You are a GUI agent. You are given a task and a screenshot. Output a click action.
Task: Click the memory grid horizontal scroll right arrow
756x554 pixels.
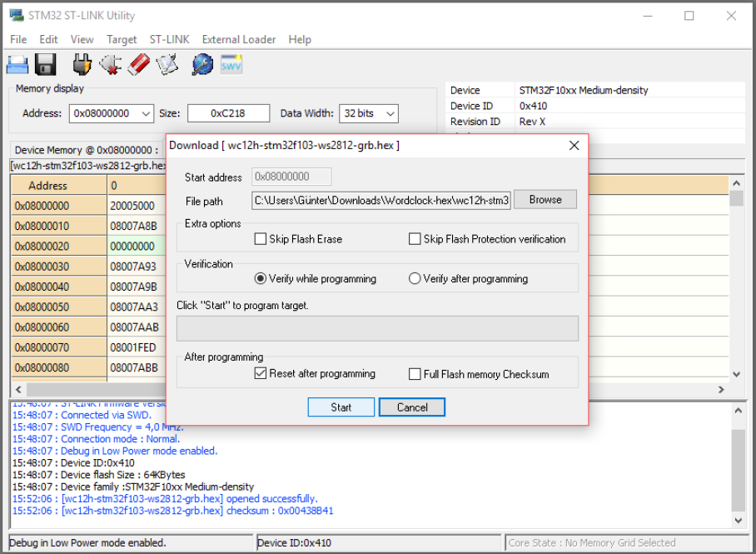click(721, 389)
